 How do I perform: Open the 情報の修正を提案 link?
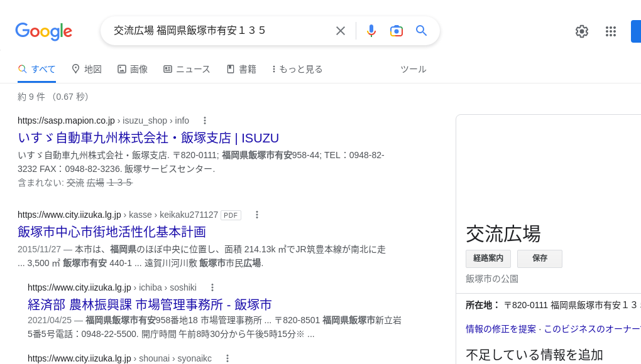(x=500, y=329)
